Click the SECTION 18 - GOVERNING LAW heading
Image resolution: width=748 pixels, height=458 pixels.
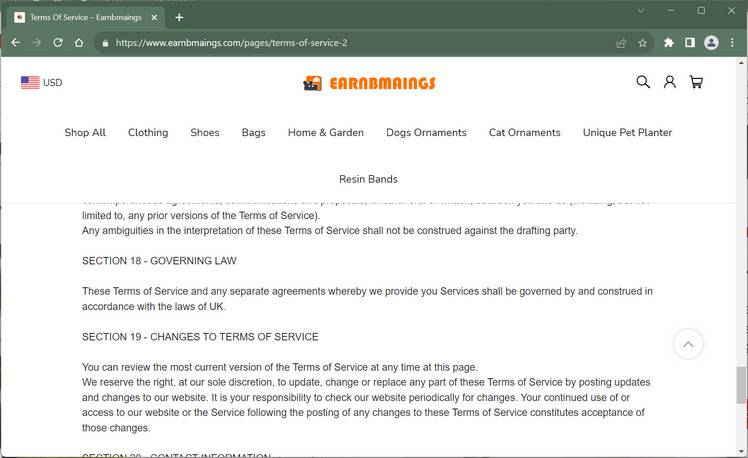(x=159, y=261)
